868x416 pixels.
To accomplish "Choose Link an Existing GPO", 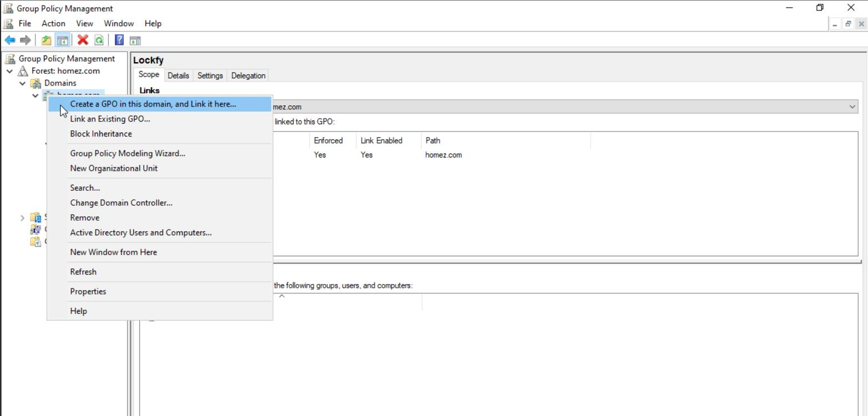I will point(160,119).
